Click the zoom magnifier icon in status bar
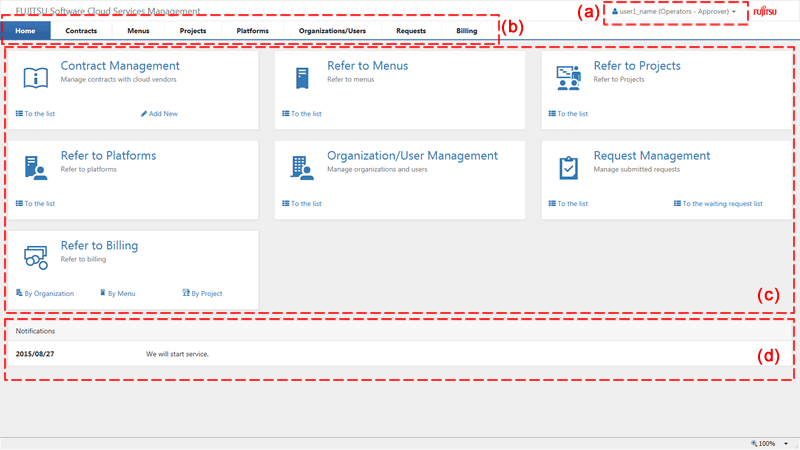 pyautogui.click(x=754, y=443)
